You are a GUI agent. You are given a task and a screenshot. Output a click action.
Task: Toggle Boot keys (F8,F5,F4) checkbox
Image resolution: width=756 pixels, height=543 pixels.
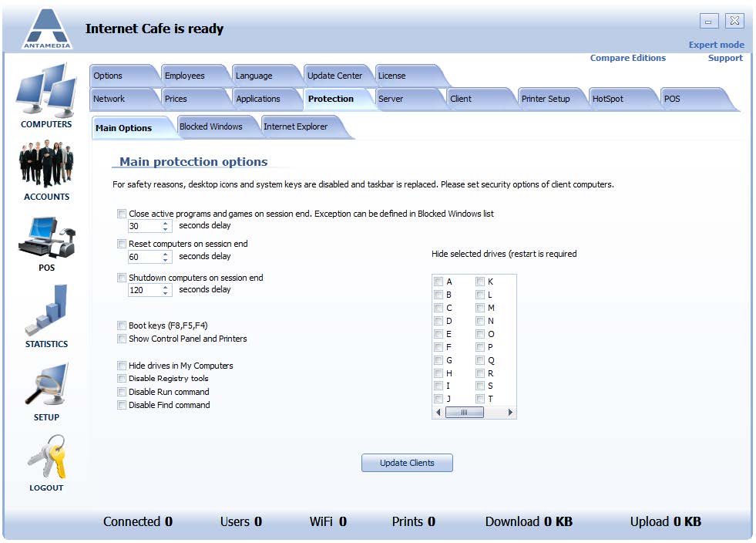click(122, 325)
